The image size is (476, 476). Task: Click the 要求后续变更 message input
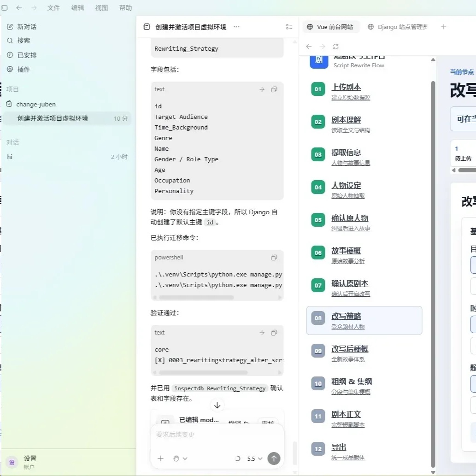click(217, 435)
